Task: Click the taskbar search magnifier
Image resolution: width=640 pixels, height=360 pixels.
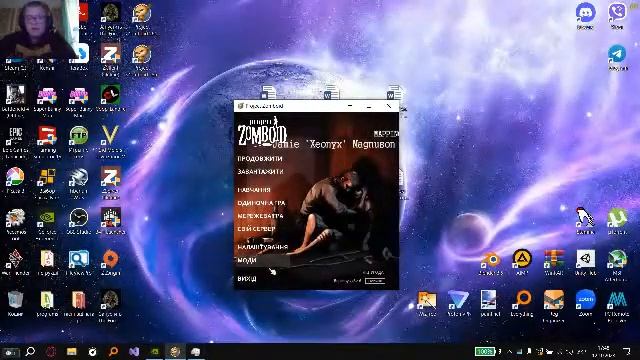Action: click(x=30, y=351)
